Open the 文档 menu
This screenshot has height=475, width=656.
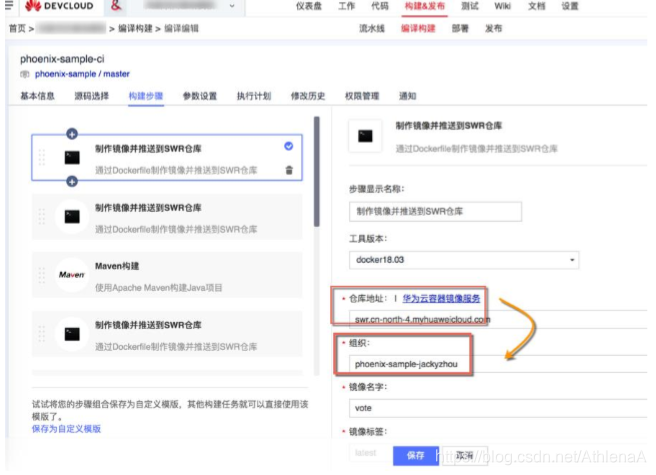536,6
